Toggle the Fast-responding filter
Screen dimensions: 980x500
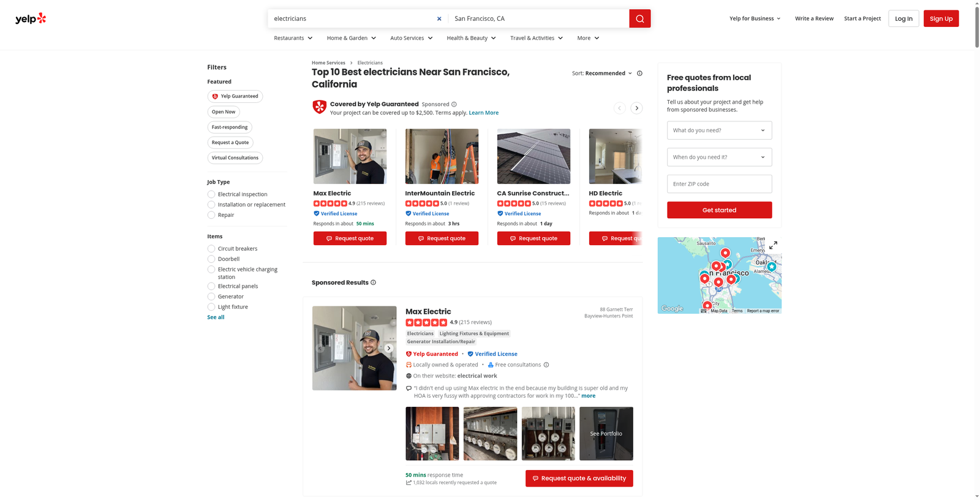[x=230, y=127]
